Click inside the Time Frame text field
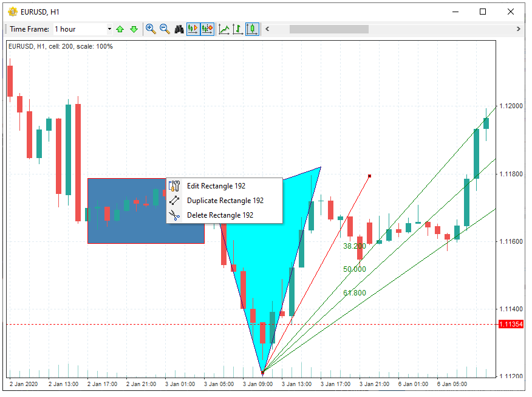The image size is (532, 397). [76, 29]
